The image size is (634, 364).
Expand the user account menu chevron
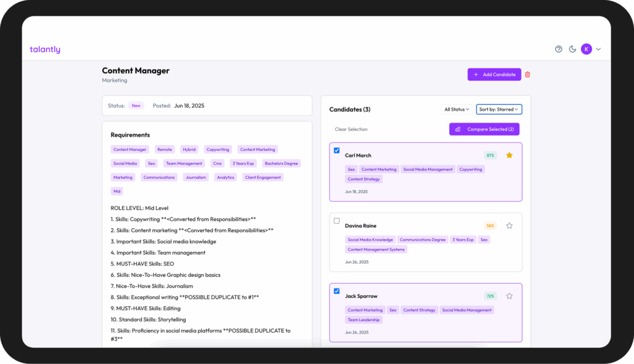click(599, 50)
